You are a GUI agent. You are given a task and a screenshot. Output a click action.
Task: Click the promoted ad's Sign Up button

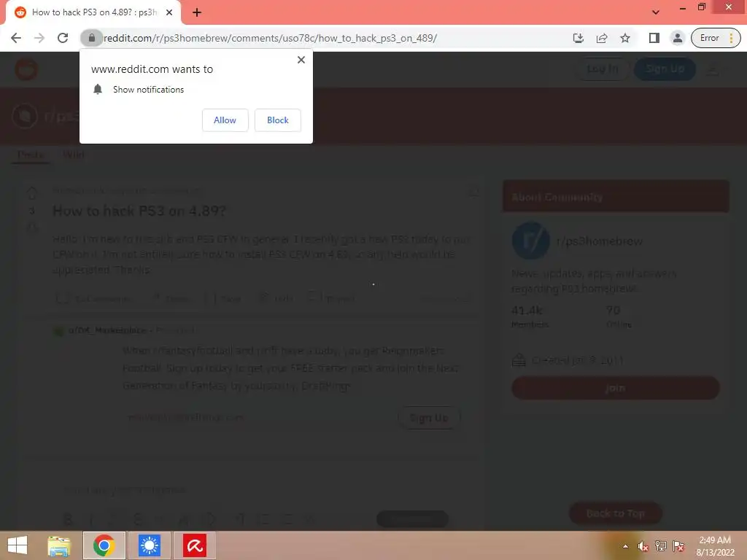(x=429, y=418)
